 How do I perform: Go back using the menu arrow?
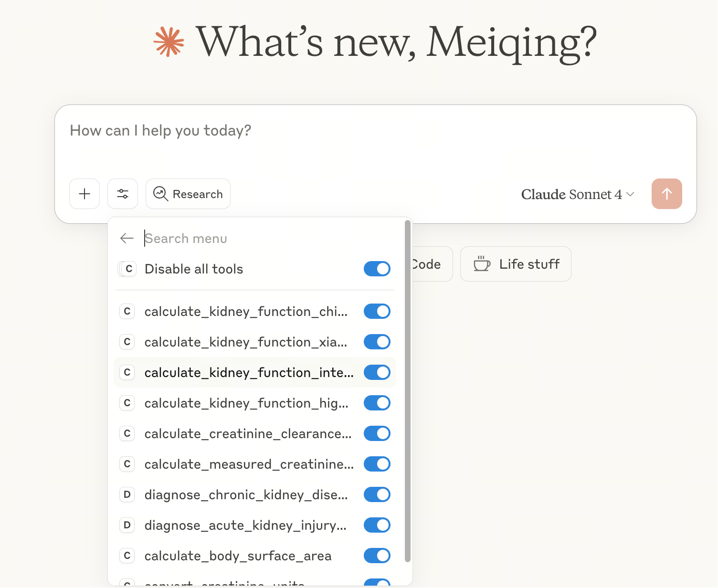127,238
